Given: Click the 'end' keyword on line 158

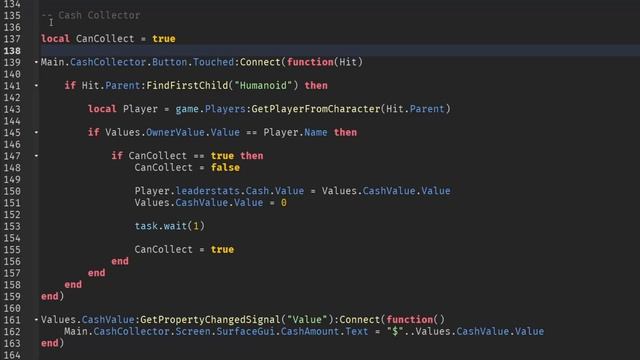Looking at the screenshot, I should (73, 284).
